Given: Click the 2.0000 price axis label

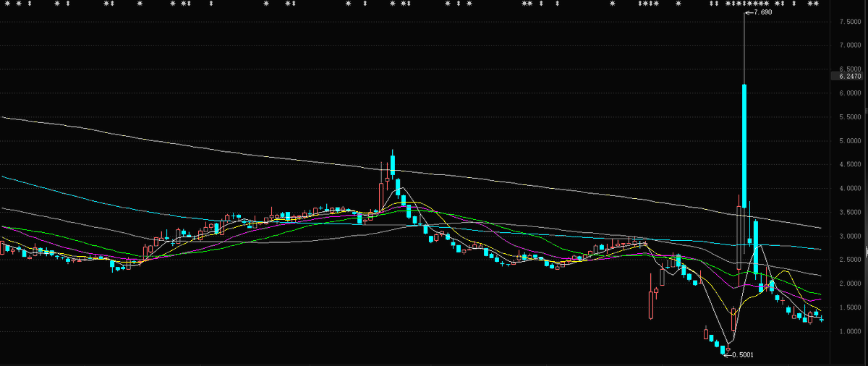Looking at the screenshot, I should click(x=850, y=284).
